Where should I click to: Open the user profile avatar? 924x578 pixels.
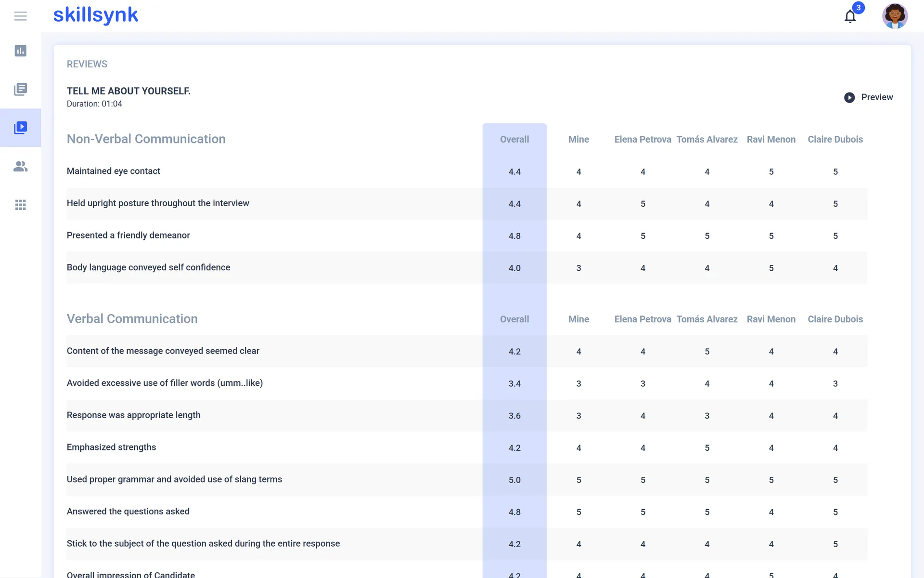coord(895,16)
